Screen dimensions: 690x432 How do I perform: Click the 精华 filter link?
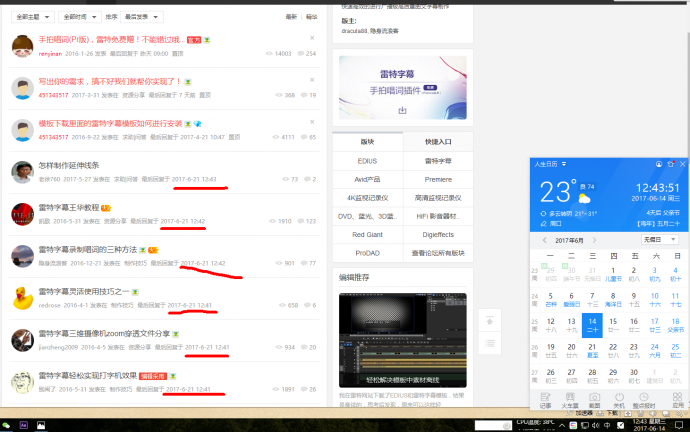click(312, 17)
